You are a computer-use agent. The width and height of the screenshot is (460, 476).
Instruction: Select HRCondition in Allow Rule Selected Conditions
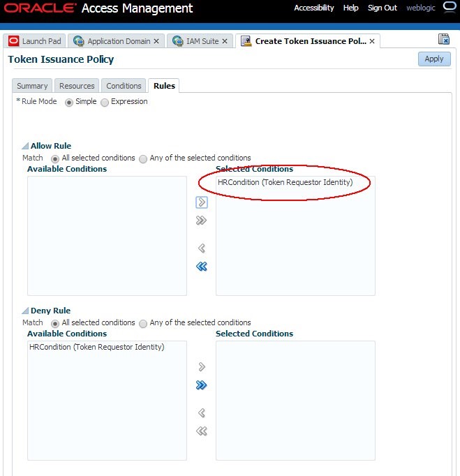[x=285, y=182]
